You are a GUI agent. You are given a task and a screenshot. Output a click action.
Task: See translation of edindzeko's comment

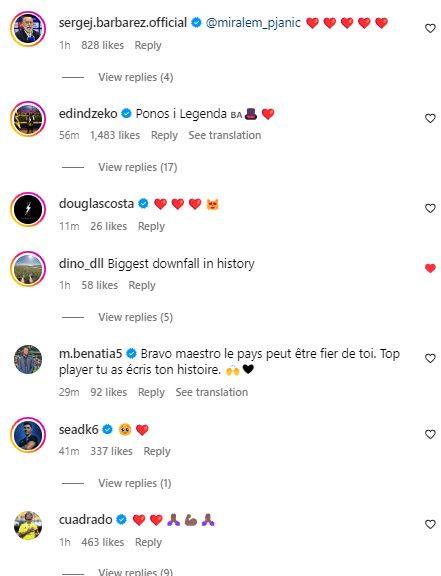coord(225,135)
